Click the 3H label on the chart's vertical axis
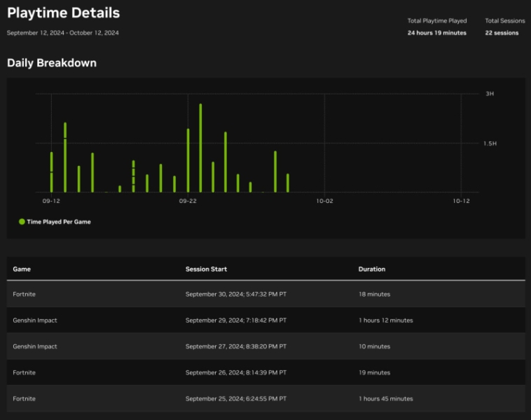The width and height of the screenshot is (531, 420). click(490, 94)
